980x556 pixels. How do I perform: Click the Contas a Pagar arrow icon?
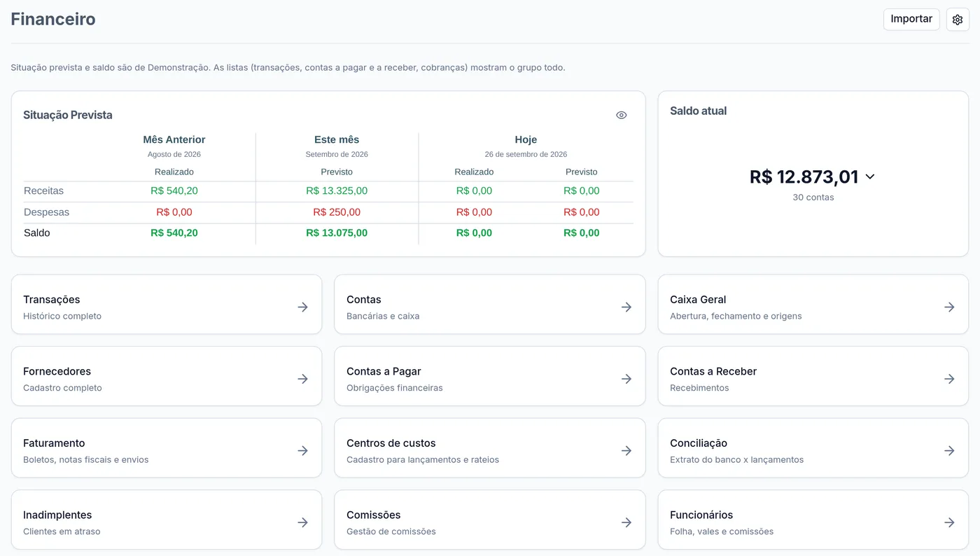tap(626, 379)
